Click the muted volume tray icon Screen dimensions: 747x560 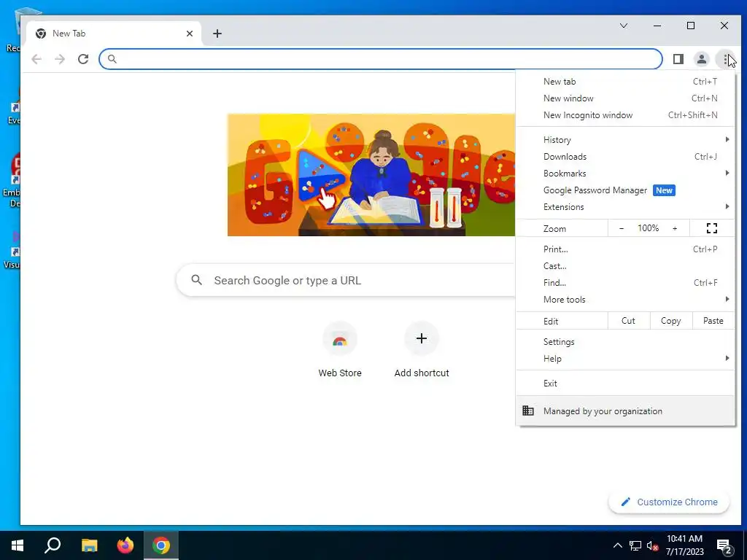pyautogui.click(x=652, y=545)
